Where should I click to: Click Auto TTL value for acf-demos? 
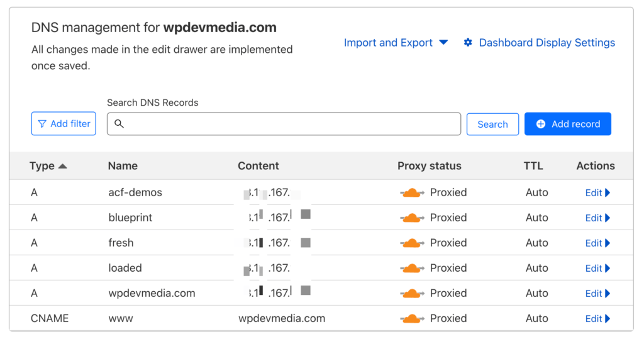[537, 192]
